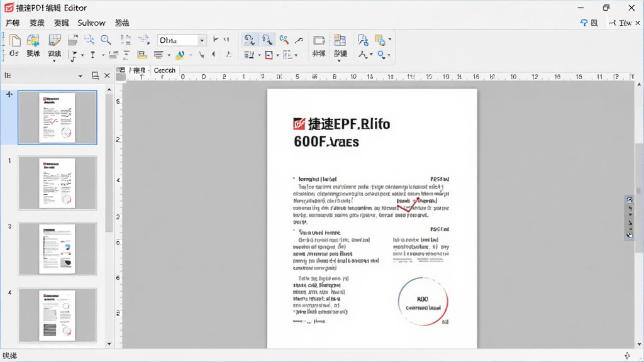Click the status bar icon at bottom right

click(x=627, y=356)
